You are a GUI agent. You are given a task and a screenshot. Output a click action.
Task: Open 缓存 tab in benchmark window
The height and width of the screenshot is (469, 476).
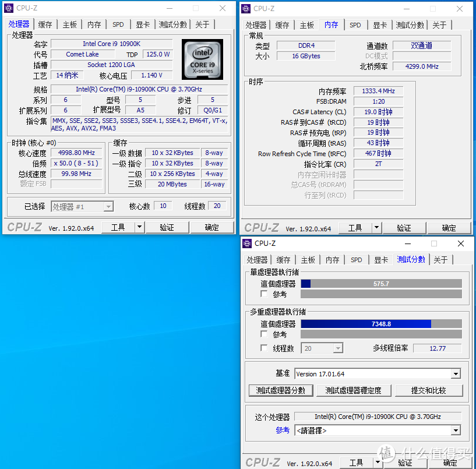[x=284, y=260]
